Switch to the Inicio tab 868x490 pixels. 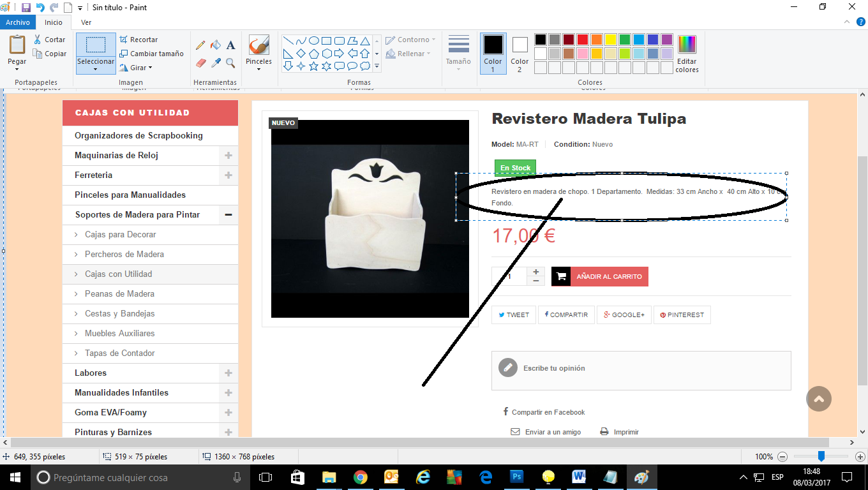pos(54,22)
